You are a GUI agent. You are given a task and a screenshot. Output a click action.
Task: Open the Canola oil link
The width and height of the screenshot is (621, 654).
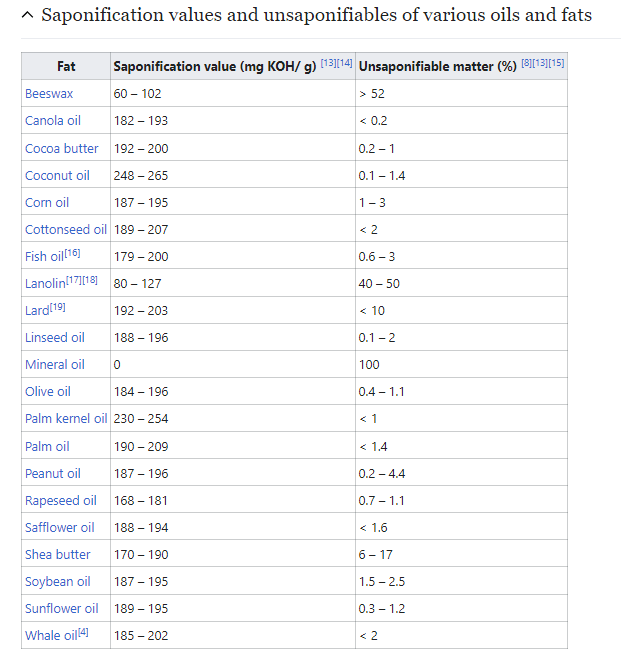(x=52, y=121)
